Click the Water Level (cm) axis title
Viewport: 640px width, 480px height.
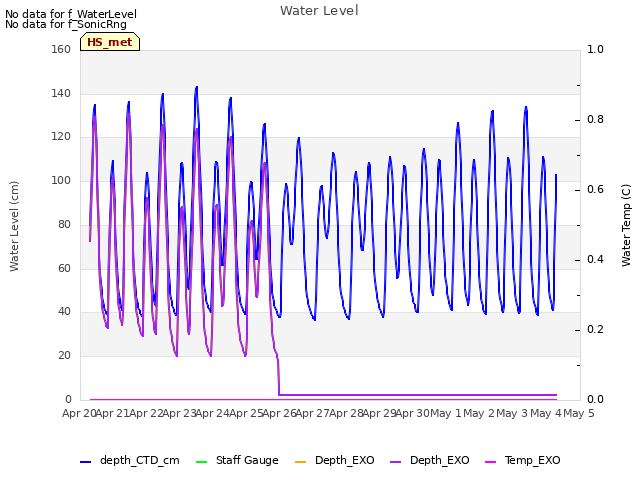click(14, 227)
